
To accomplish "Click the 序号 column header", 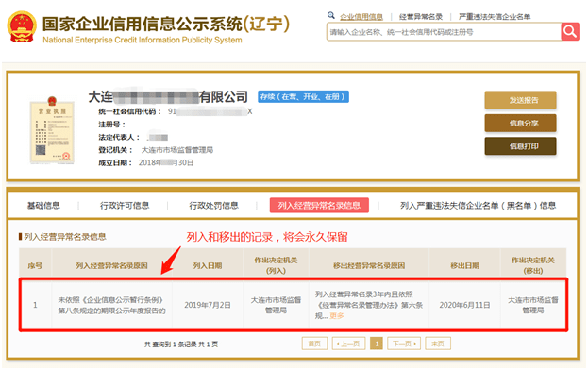I will click(35, 265).
